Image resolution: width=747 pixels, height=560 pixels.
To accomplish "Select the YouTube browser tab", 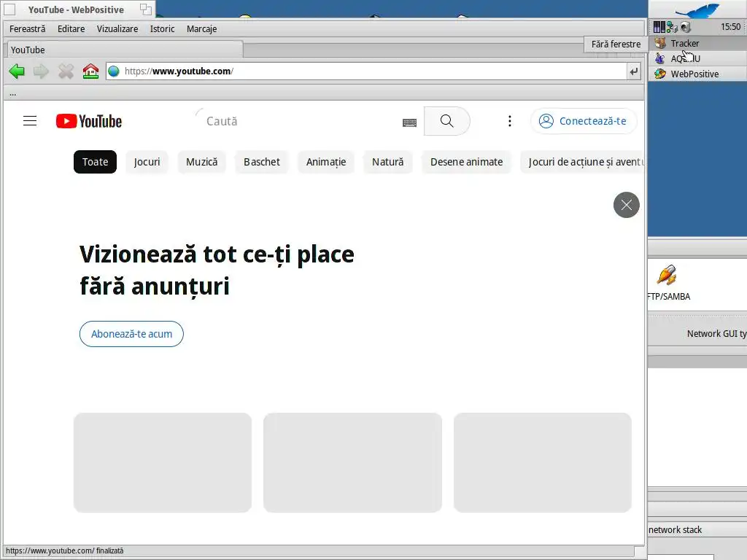I will (124, 50).
